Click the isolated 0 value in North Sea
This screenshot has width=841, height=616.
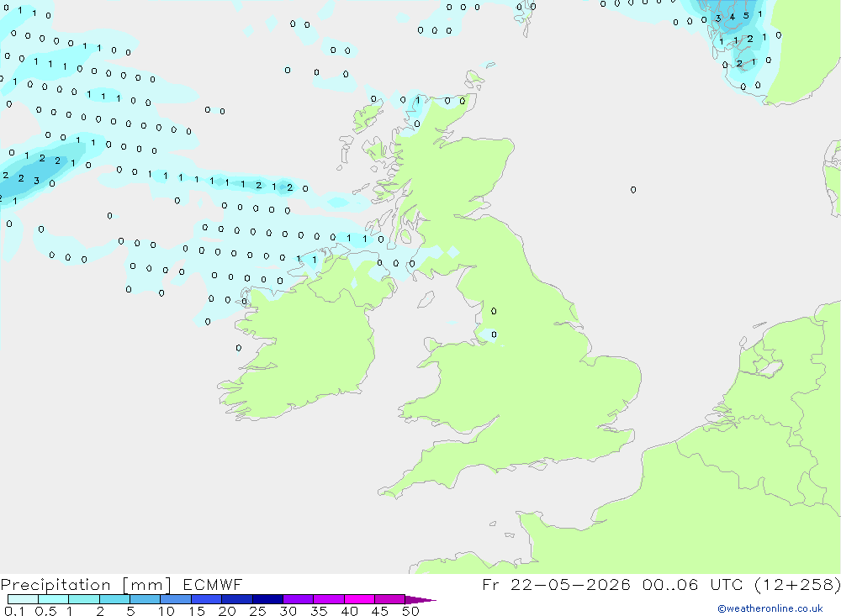(x=633, y=190)
